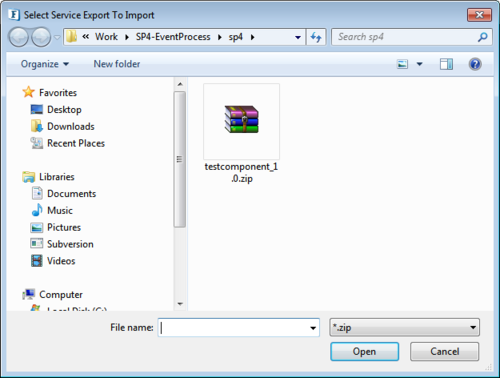500x378 pixels.
Task: Expand the File name history dropdown
Action: pyautogui.click(x=313, y=328)
